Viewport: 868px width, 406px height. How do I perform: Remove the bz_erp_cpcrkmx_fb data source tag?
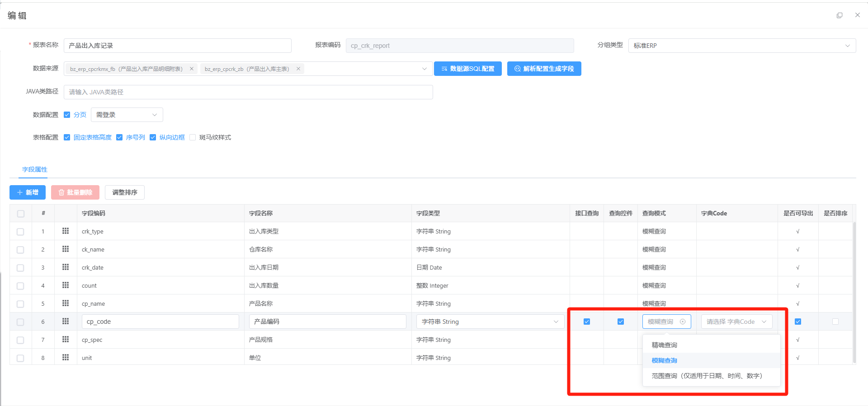pos(192,69)
